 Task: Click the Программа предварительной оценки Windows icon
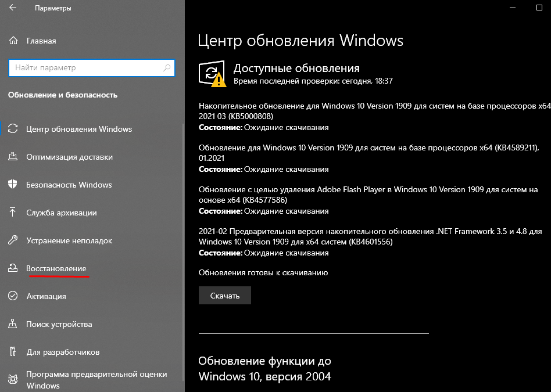tap(13, 379)
